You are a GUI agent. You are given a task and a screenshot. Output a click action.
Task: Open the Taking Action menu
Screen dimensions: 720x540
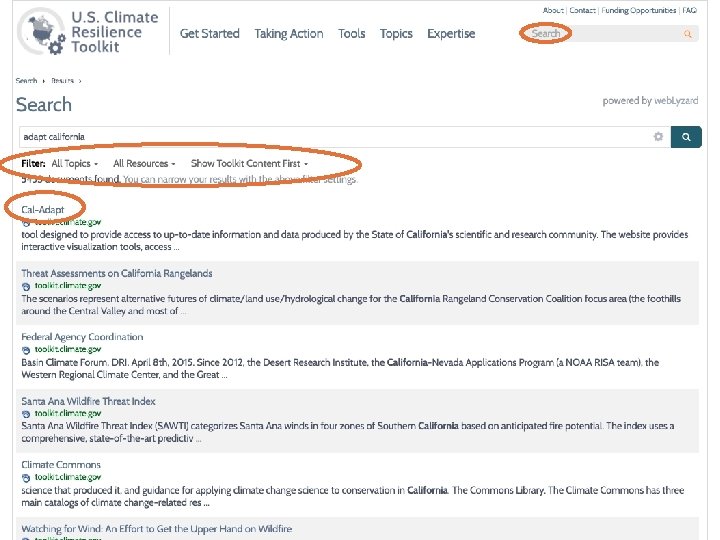click(289, 34)
